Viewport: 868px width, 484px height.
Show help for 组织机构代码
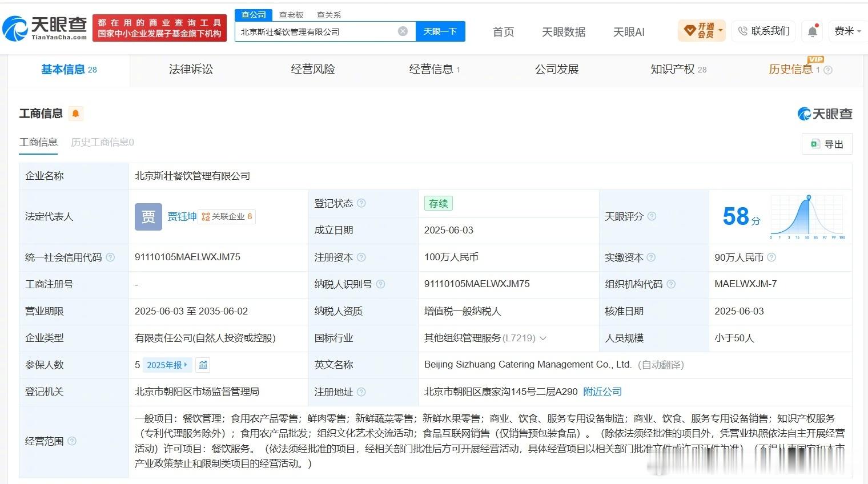pos(671,284)
